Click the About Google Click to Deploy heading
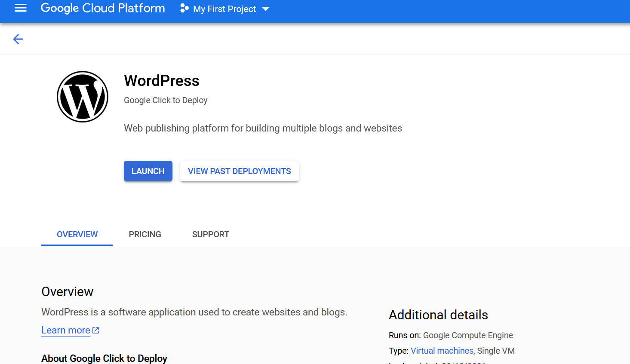Viewport: 630px width, 364px height. pos(104,358)
